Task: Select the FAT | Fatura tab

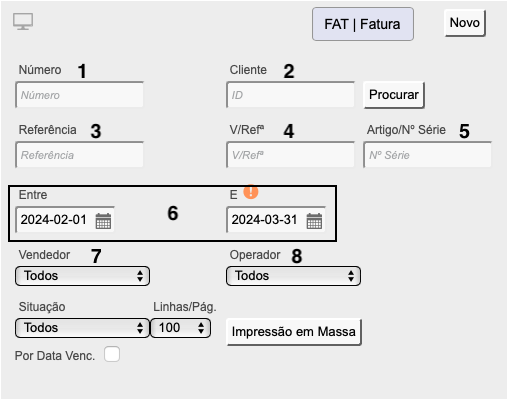Action: pos(363,24)
